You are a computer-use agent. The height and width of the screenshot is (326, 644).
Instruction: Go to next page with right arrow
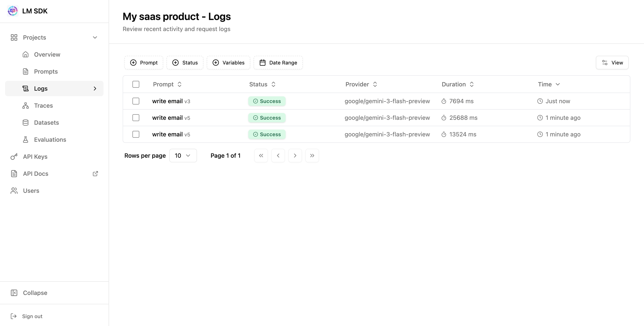tap(295, 155)
